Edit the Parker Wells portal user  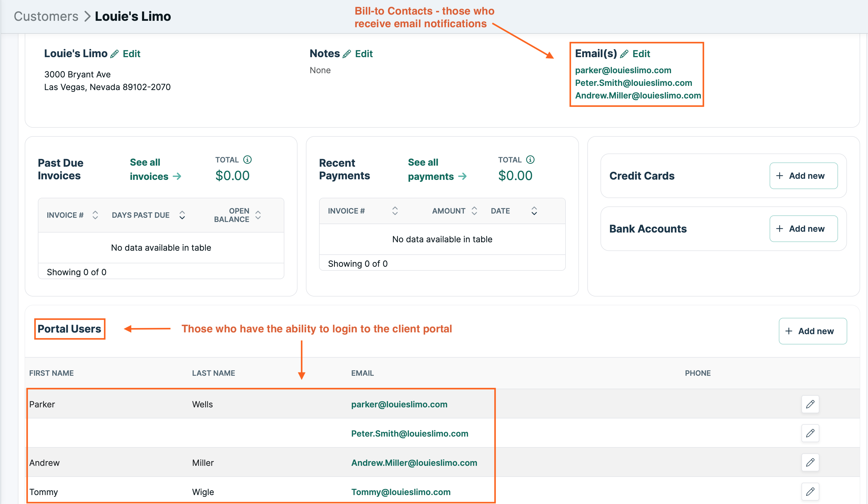pyautogui.click(x=810, y=404)
